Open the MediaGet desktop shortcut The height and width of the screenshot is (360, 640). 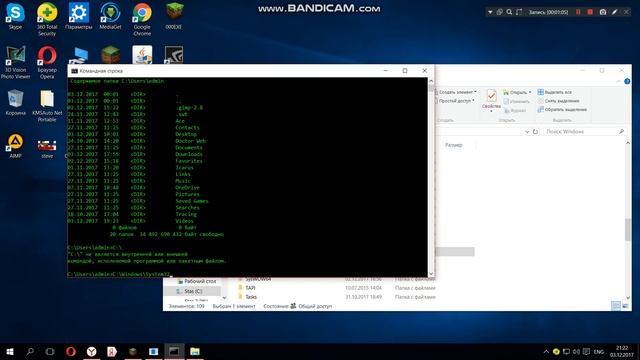point(110,16)
